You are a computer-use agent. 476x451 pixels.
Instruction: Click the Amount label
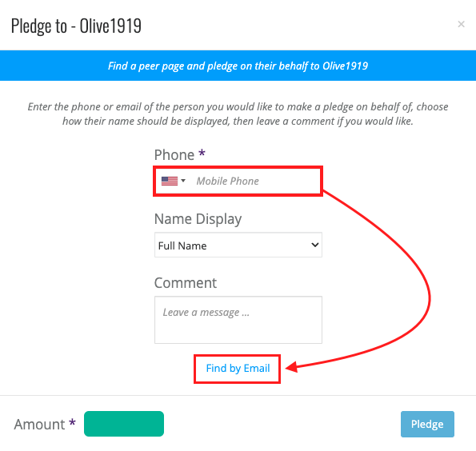click(39, 424)
